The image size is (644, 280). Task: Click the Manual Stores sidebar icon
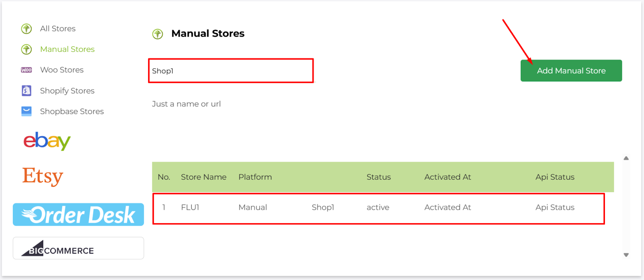tap(27, 49)
